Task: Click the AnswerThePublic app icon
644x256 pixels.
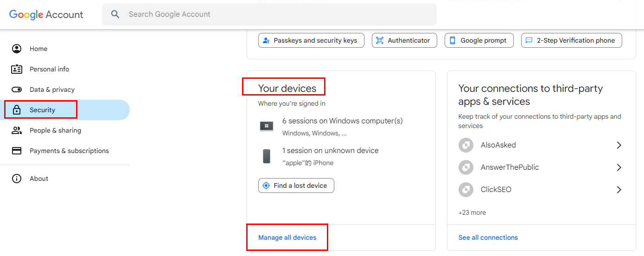Action: click(x=466, y=167)
